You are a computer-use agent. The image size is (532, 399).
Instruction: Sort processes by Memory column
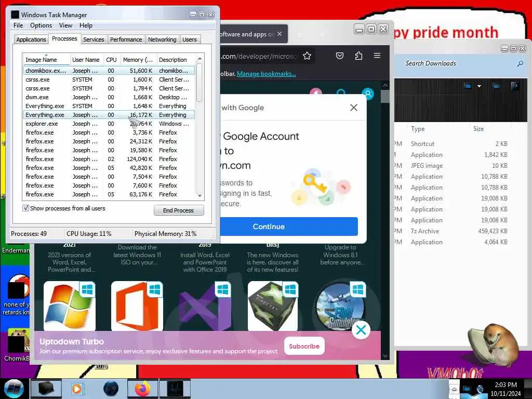click(x=138, y=60)
